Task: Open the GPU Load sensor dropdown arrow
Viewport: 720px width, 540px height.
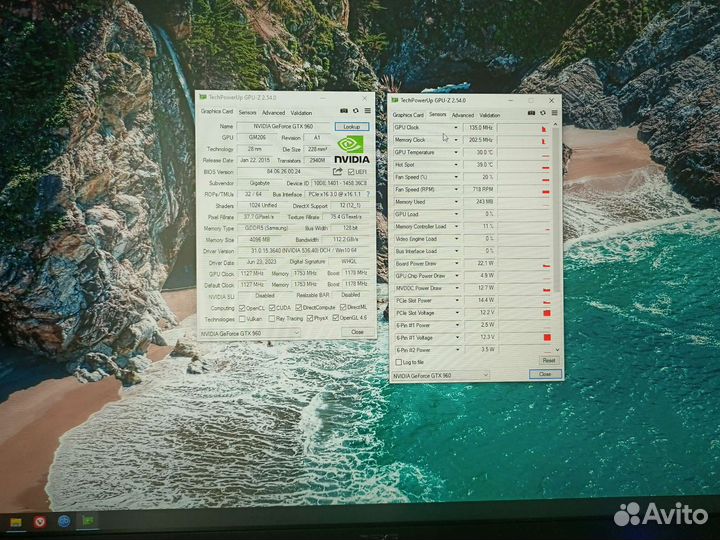Action: point(456,214)
